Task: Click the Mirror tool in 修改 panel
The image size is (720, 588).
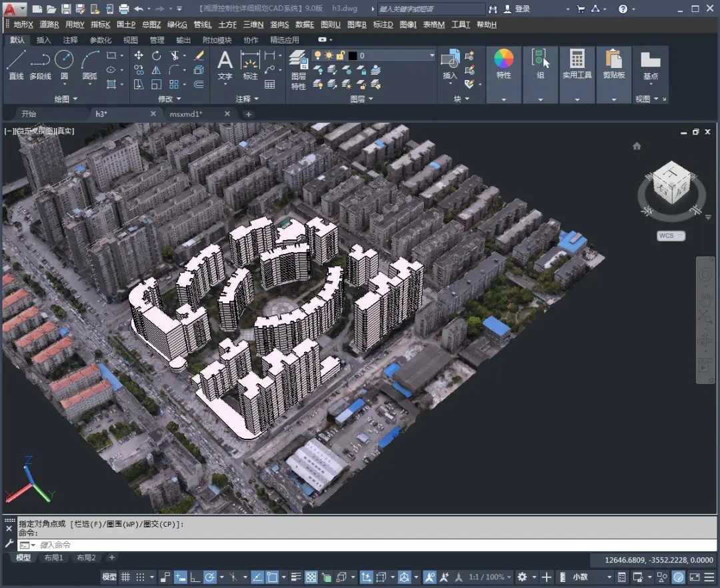Action: pyautogui.click(x=157, y=70)
